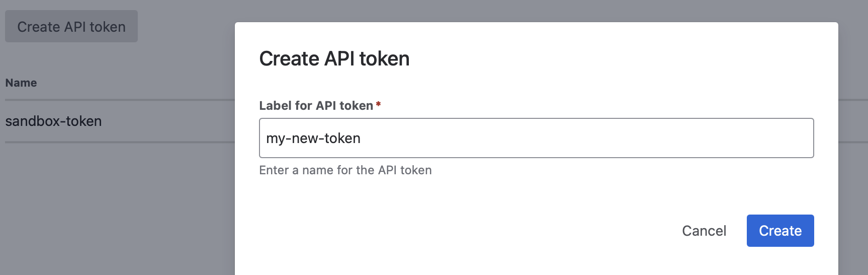Click the blue Create button
Image resolution: width=868 pixels, height=275 pixels.
coord(780,231)
